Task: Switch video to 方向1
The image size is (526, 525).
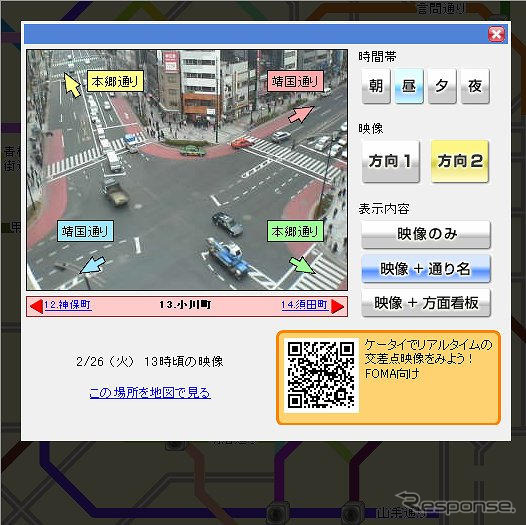Action: click(x=391, y=161)
